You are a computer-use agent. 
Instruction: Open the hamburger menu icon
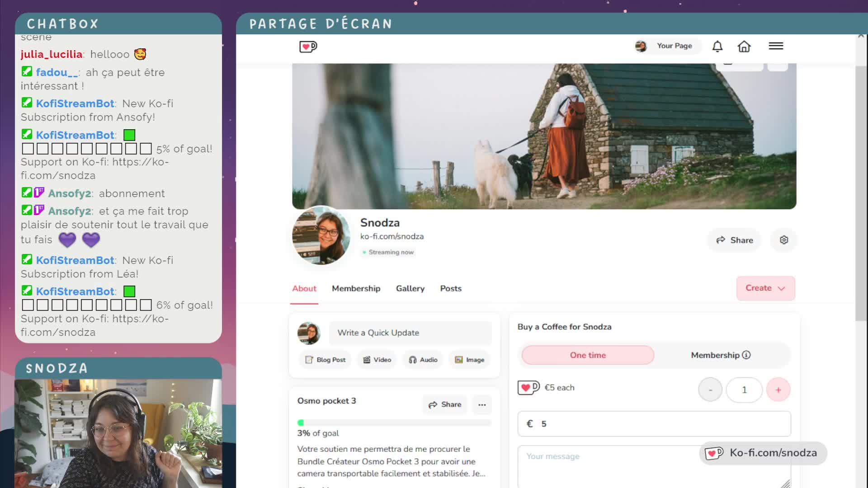pyautogui.click(x=776, y=46)
